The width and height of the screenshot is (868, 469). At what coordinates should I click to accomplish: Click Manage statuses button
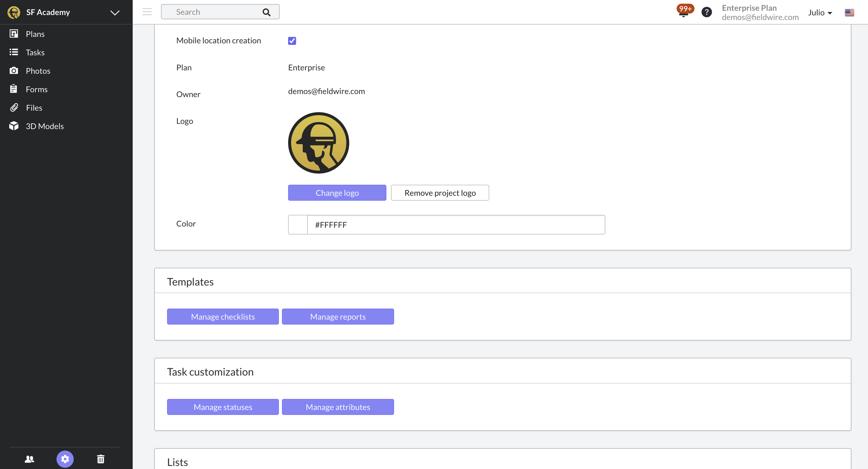point(223,407)
